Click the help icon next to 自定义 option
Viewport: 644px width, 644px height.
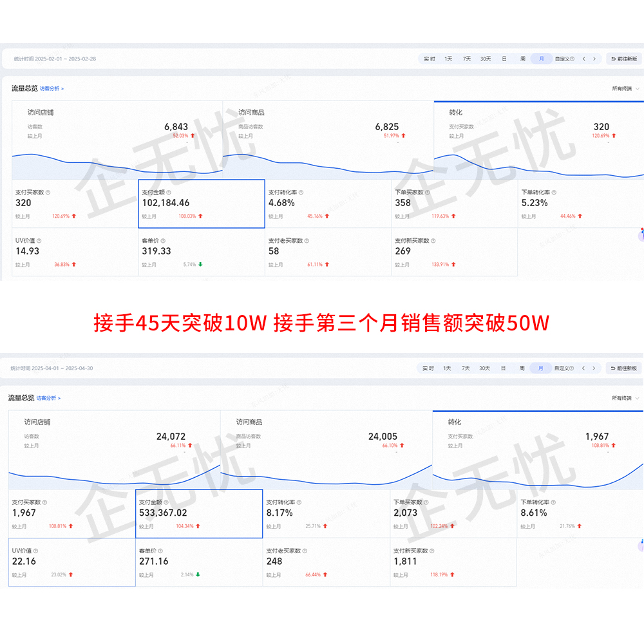coord(573,58)
